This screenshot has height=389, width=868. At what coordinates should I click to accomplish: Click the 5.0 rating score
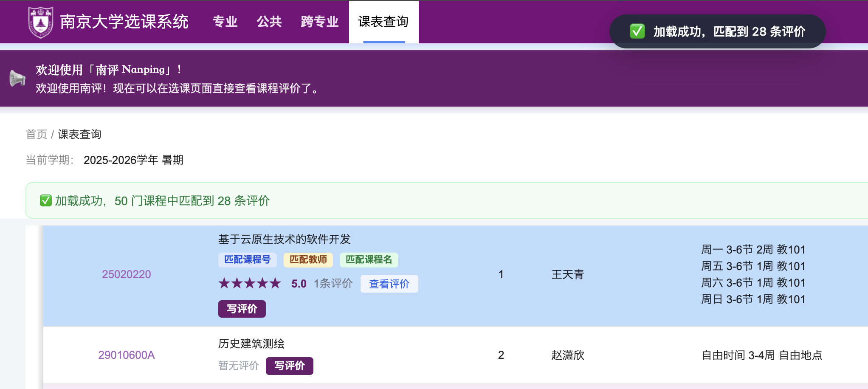299,284
